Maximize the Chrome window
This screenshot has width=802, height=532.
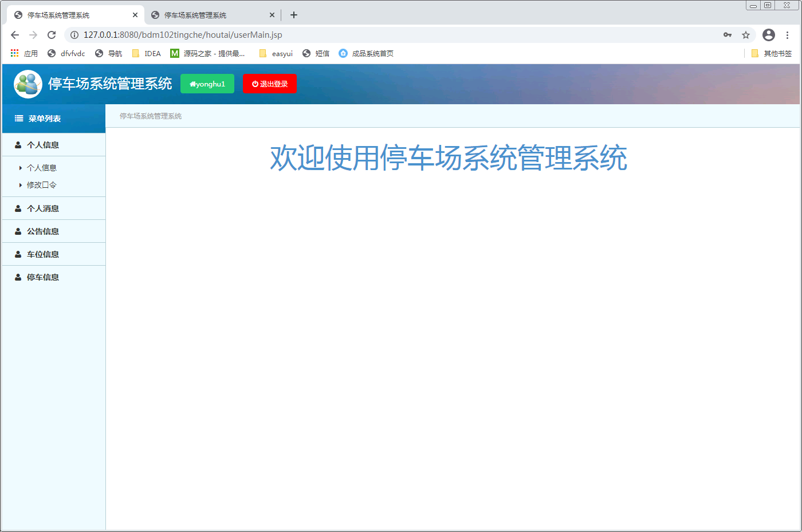768,5
